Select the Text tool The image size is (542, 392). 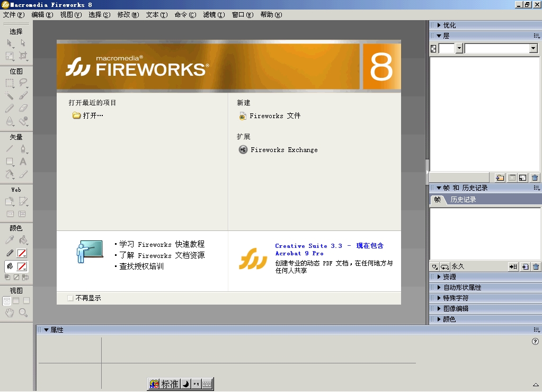pos(23,162)
